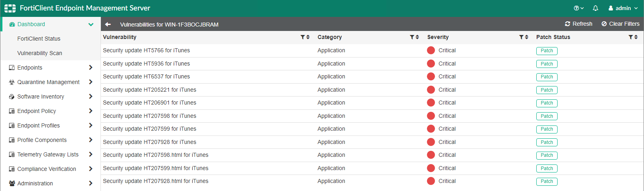Select the Security update HT207598.html row
The width and height of the screenshot is (644, 191).
(x=156, y=155)
